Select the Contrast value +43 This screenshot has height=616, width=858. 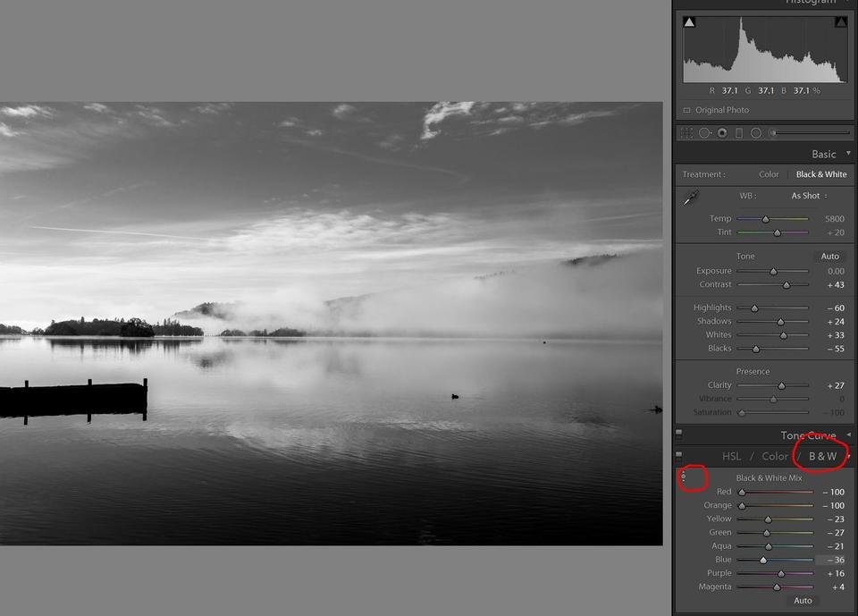point(836,284)
